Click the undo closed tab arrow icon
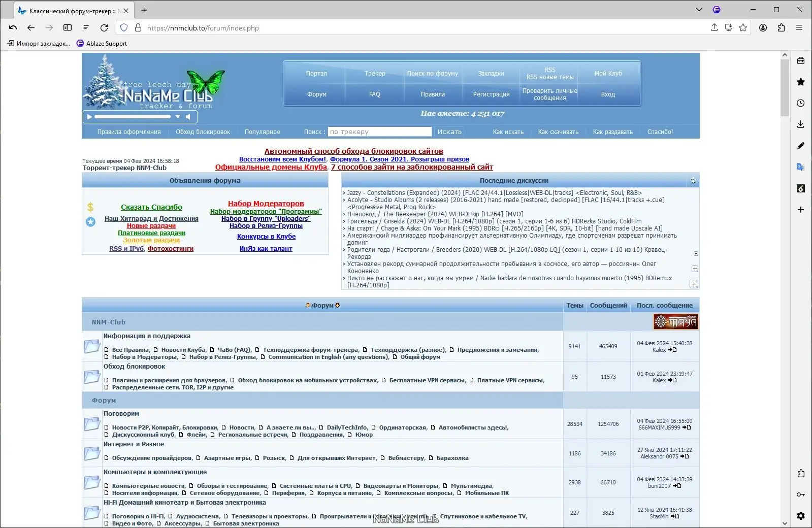Viewport: 812px width, 528px height. (13, 28)
